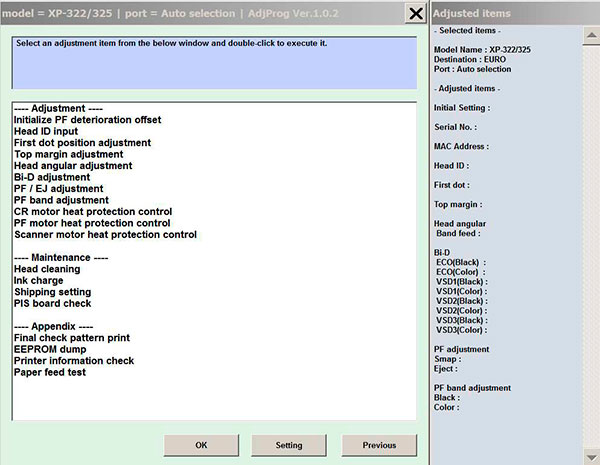Image resolution: width=600 pixels, height=465 pixels.
Task: Select 'Bi-D adjustment' list item
Action: click(x=52, y=177)
